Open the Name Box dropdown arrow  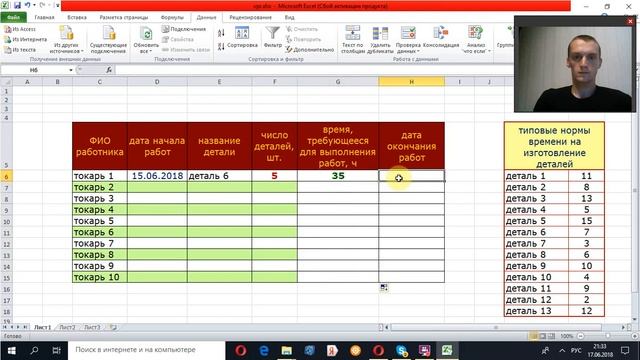71,70
